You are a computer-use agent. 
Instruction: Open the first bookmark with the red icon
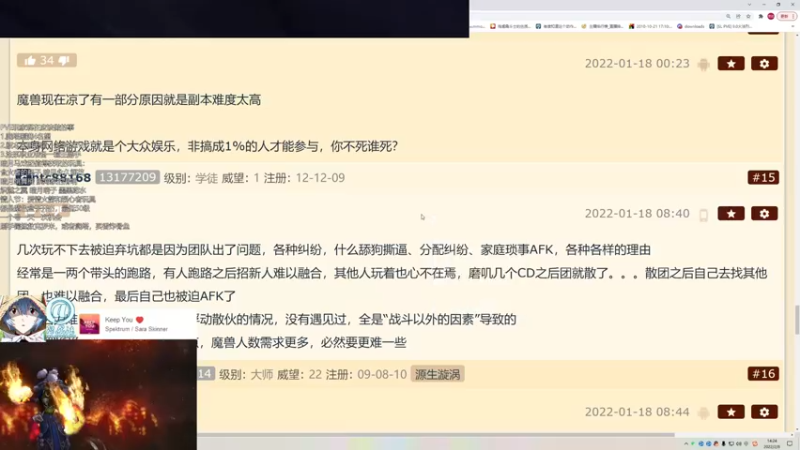pos(510,26)
